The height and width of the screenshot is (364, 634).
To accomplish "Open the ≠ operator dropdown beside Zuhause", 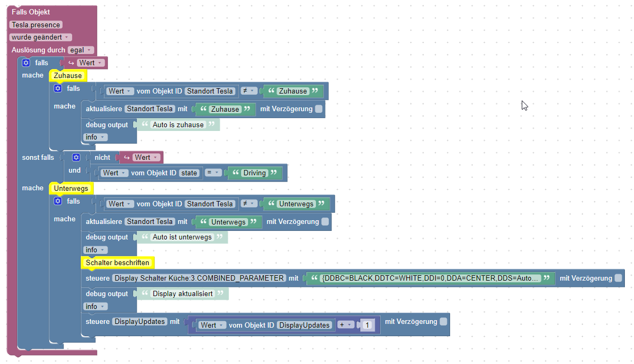I will (249, 91).
